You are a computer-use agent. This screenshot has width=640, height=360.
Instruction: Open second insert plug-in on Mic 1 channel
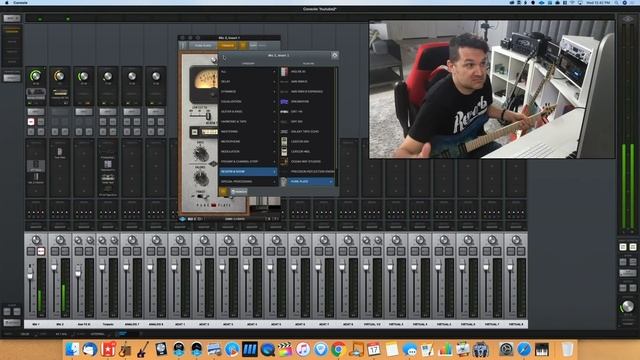coord(36,178)
